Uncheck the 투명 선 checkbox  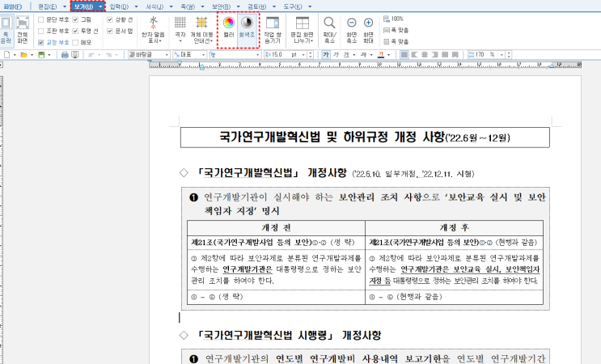(x=75, y=30)
